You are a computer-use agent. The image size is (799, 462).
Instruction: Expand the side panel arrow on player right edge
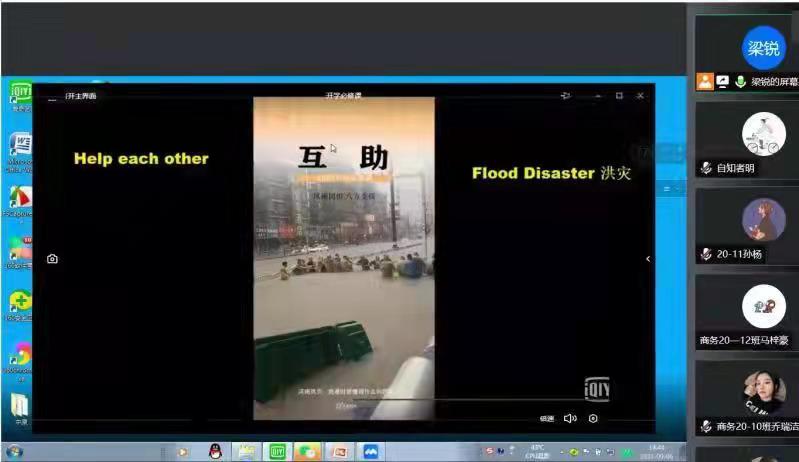point(647,259)
